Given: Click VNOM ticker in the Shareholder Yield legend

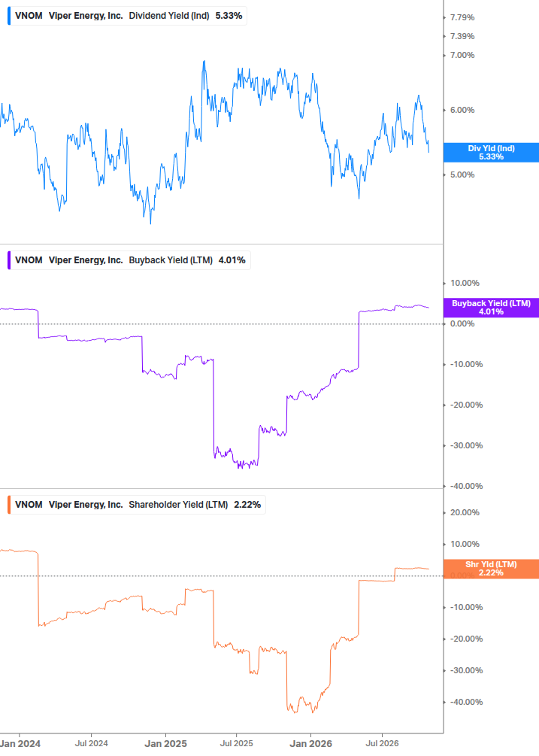Looking at the screenshot, I should coord(29,505).
